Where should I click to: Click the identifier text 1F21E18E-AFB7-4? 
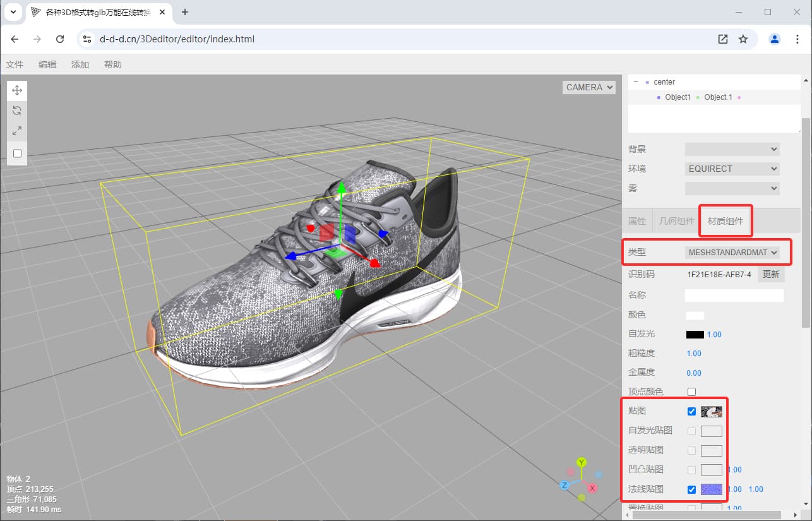click(x=720, y=275)
